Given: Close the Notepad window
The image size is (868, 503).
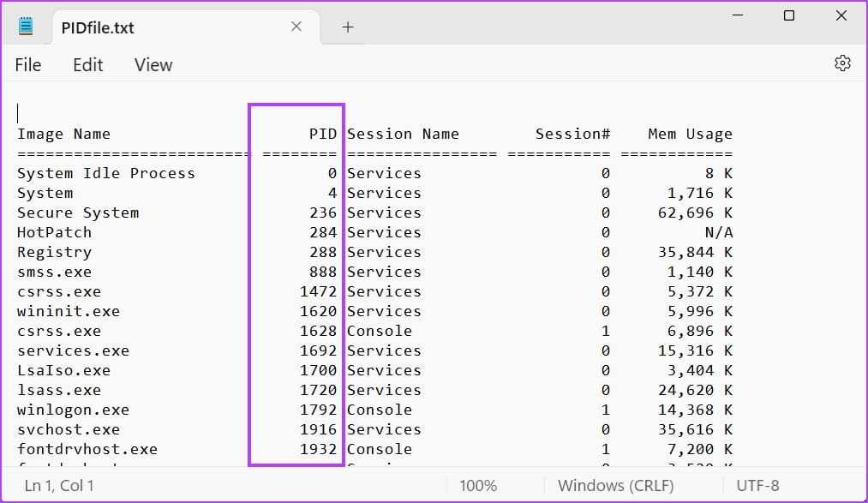Looking at the screenshot, I should (842, 15).
